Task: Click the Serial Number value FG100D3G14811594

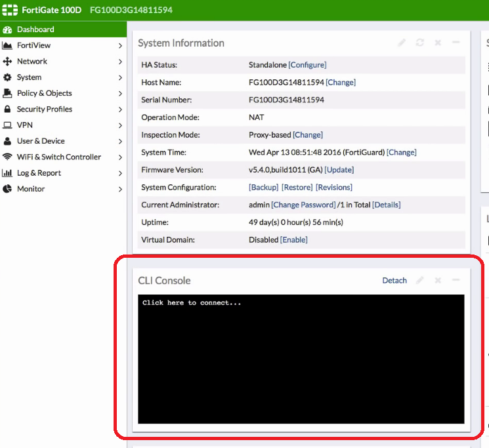Action: 286,100
